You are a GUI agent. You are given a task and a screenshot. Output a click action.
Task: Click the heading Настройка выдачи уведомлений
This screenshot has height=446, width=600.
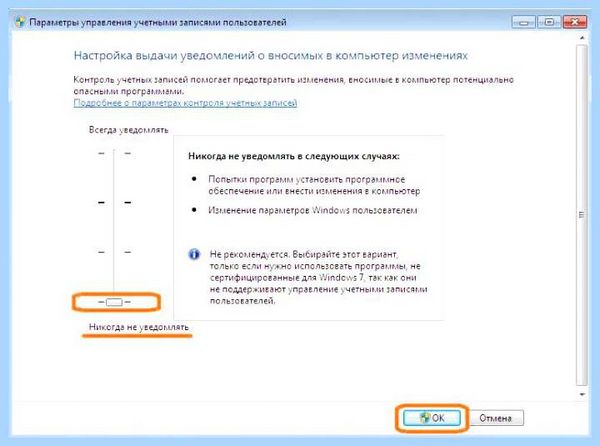coord(271,56)
